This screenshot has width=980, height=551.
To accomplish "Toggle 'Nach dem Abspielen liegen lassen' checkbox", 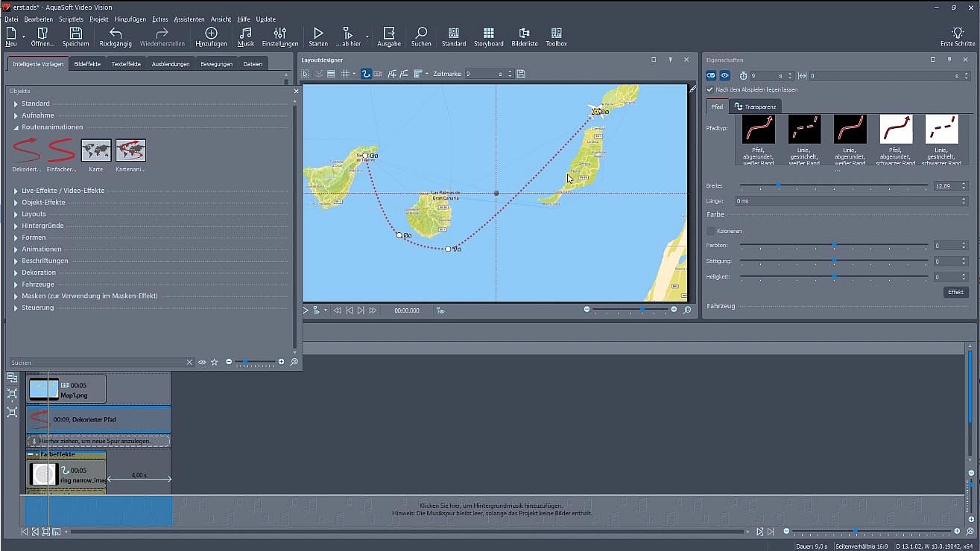I will pyautogui.click(x=710, y=89).
